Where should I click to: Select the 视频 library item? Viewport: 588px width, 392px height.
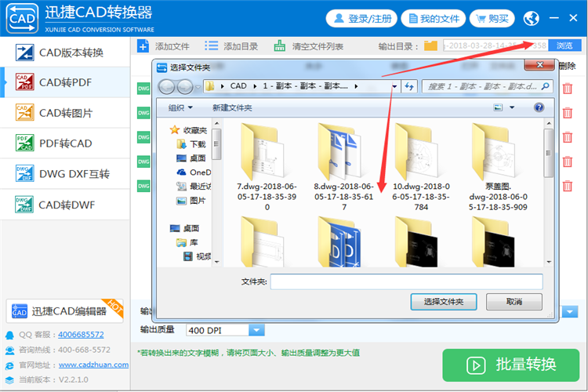click(x=198, y=256)
